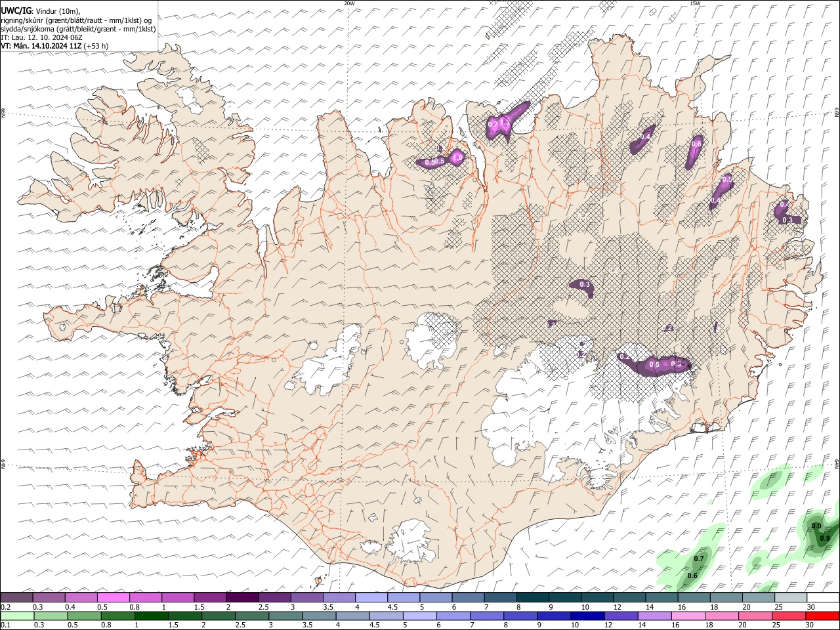840x630 pixels.
Task: Click the '0.6' value on green rain area
Action: click(692, 576)
